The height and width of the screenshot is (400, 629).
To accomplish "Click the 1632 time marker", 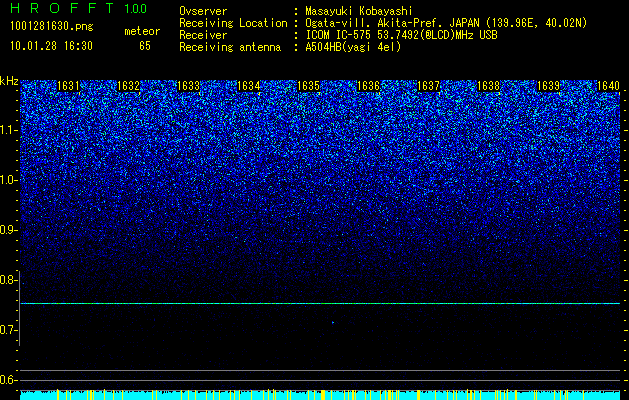I will (128, 86).
